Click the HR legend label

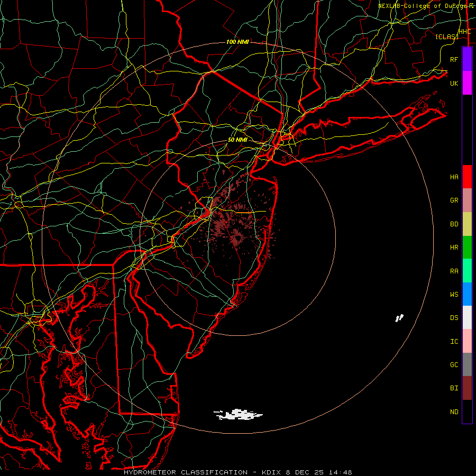pos(454,248)
